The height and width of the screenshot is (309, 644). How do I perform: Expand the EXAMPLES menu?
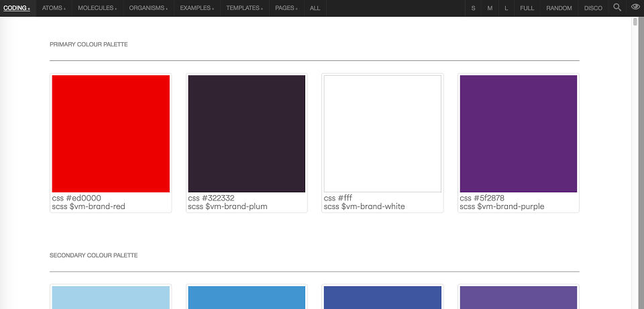(x=197, y=8)
